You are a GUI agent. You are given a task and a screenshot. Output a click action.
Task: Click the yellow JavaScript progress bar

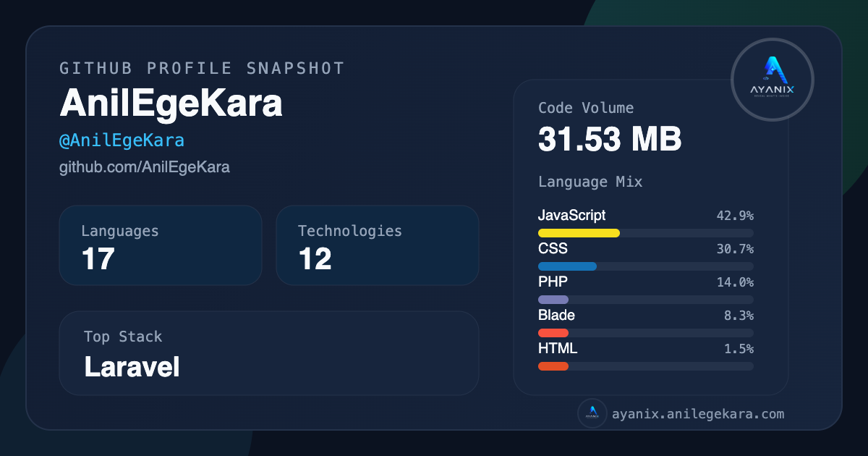tap(579, 233)
